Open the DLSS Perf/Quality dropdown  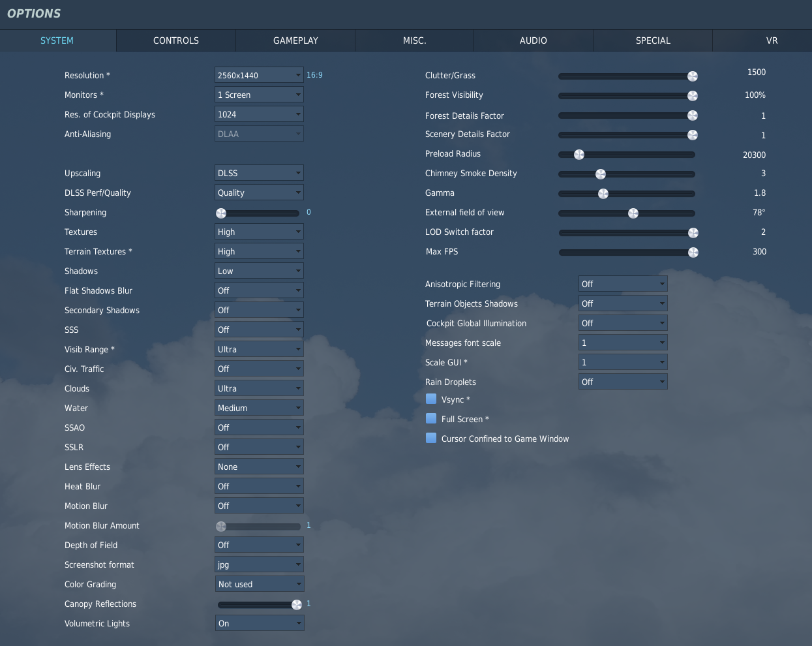[260, 192]
